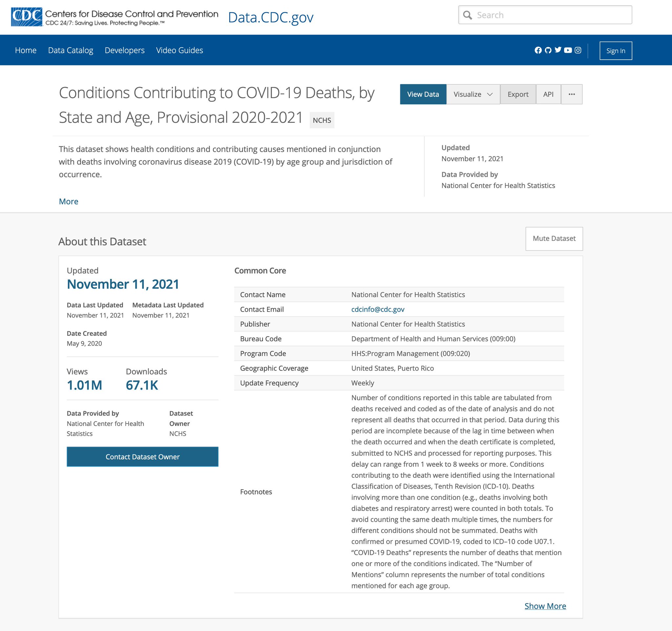Click United States, Puerto Rico value

click(392, 368)
